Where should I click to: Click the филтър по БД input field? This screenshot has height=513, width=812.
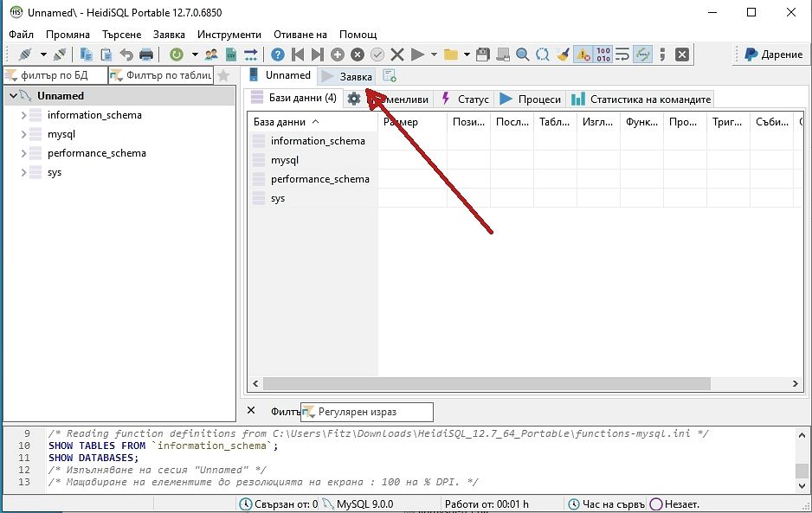[56, 75]
